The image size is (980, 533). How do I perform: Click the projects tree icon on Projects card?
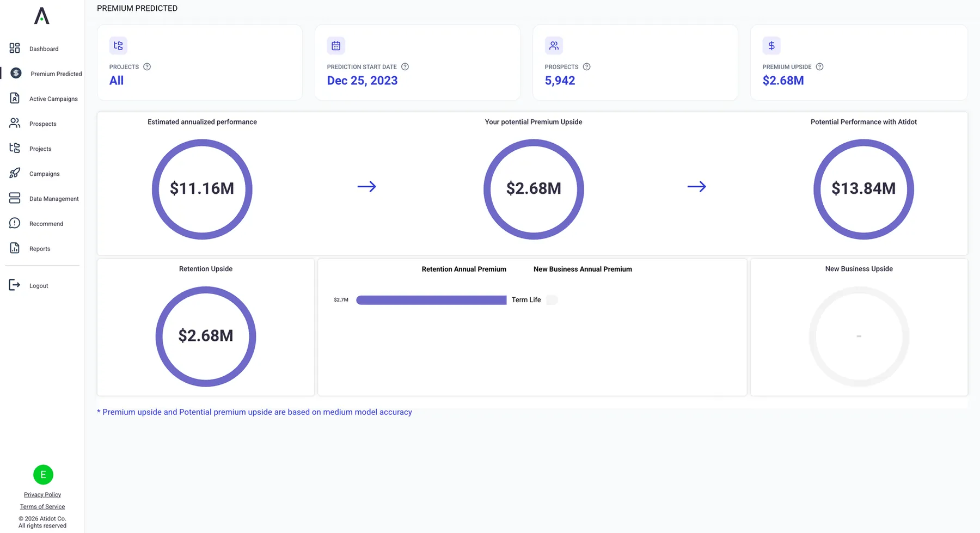[x=118, y=46]
